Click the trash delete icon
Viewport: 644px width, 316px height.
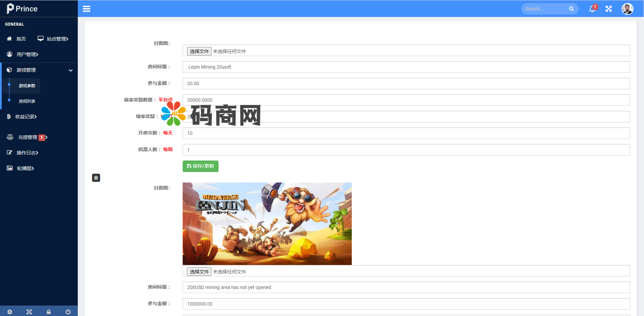(x=96, y=178)
